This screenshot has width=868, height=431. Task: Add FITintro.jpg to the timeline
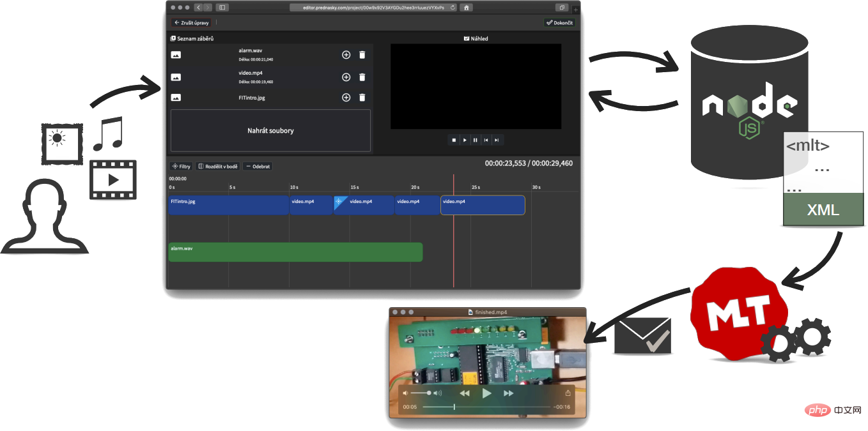coord(346,98)
